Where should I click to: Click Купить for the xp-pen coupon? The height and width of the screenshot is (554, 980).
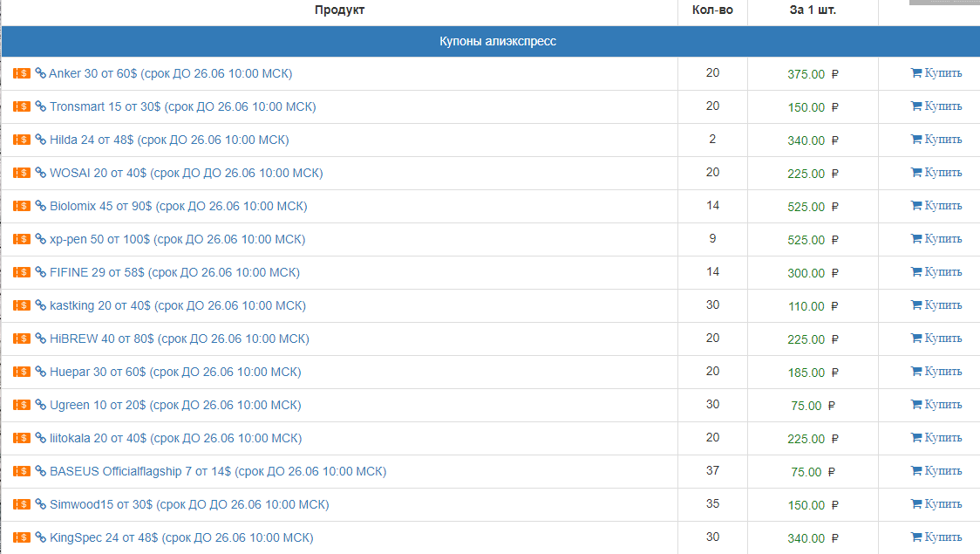(936, 238)
